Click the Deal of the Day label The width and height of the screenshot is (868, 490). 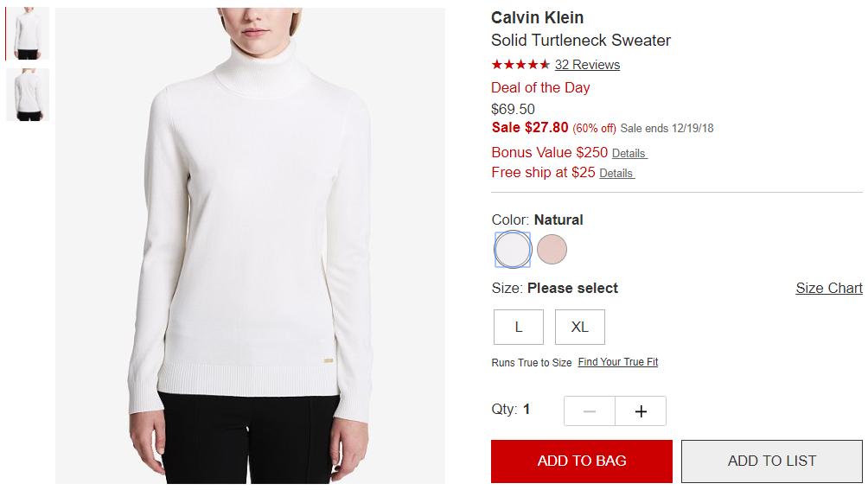click(540, 87)
